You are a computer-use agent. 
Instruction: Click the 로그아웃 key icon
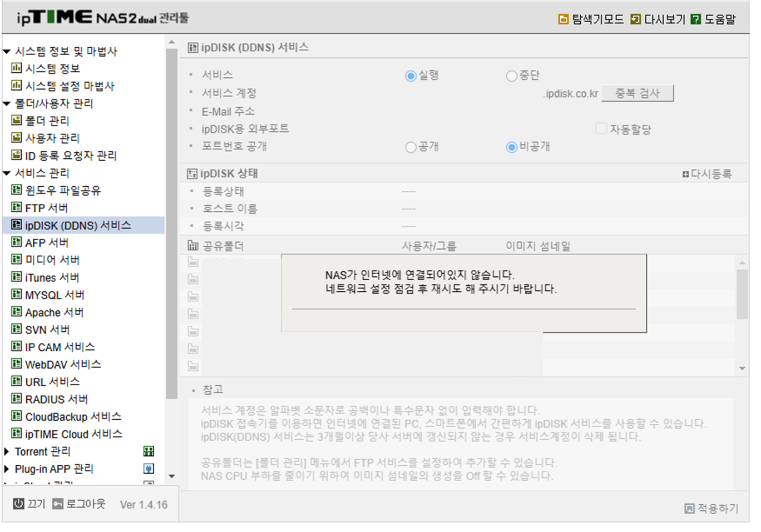coord(58,504)
